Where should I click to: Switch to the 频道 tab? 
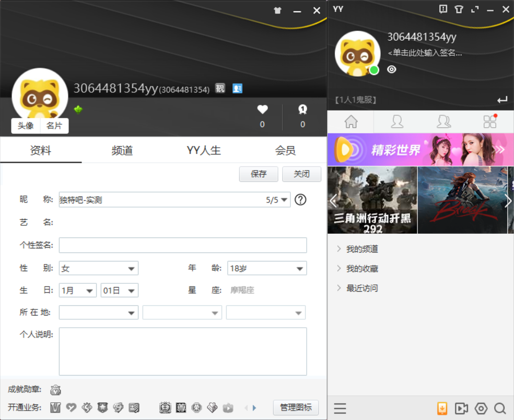[122, 150]
